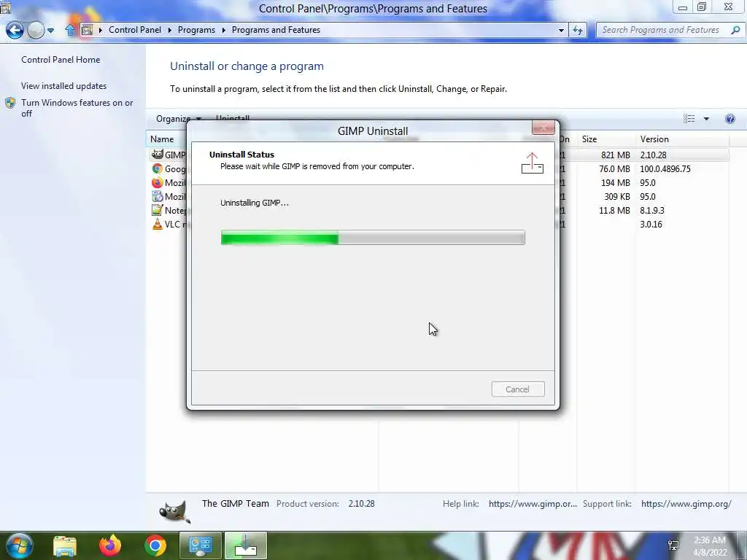Click the Up to parent folder arrow

click(x=70, y=30)
